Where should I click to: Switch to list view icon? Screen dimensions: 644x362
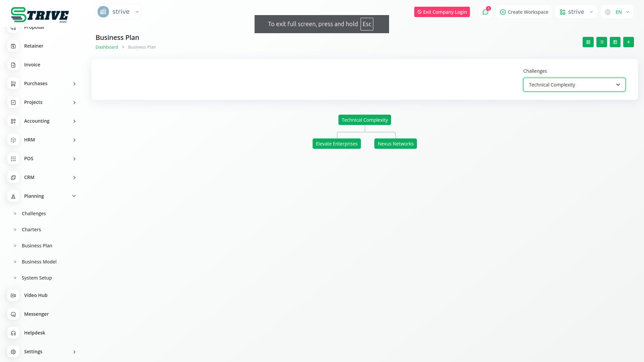click(601, 42)
